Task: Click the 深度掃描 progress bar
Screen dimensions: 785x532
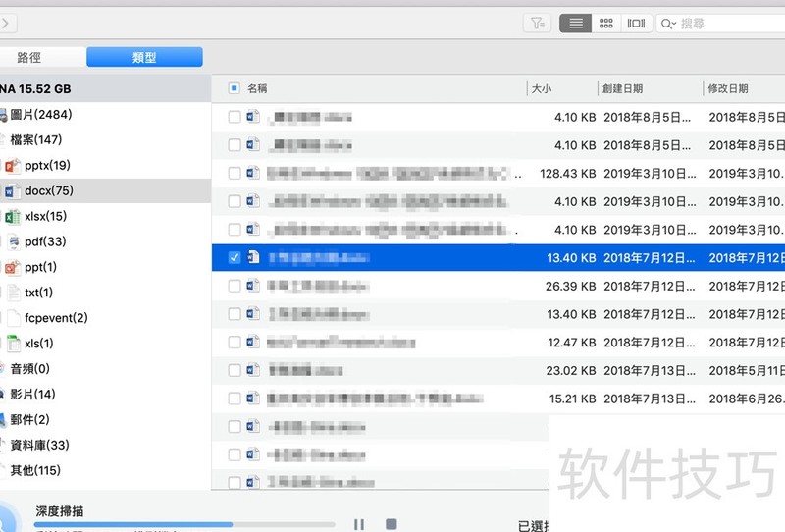Action: 184,524
